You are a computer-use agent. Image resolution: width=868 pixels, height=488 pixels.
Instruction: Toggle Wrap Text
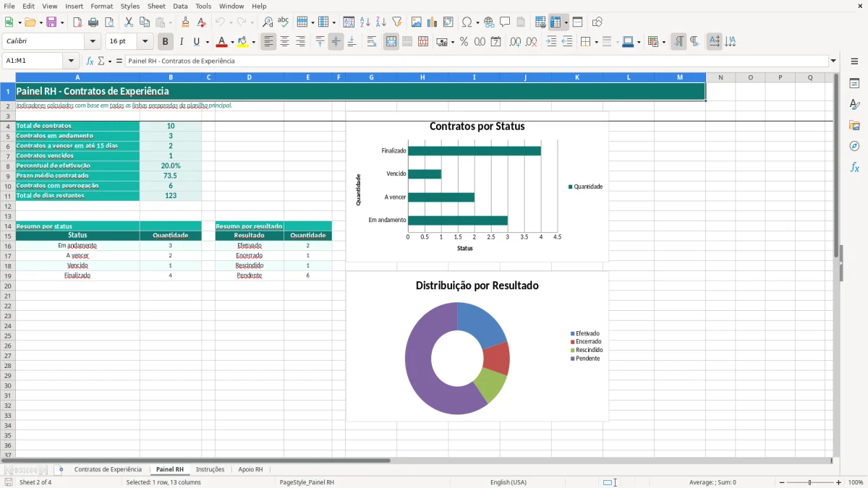(372, 42)
